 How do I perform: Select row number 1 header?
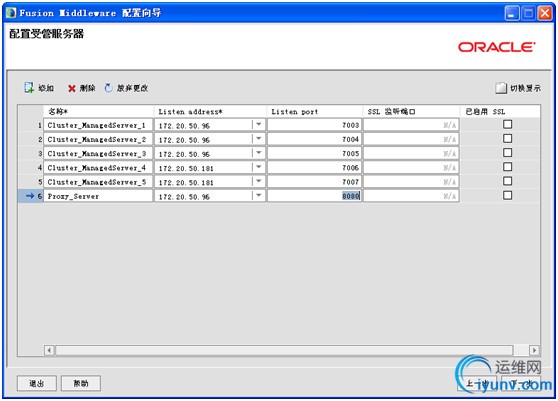pos(31,125)
